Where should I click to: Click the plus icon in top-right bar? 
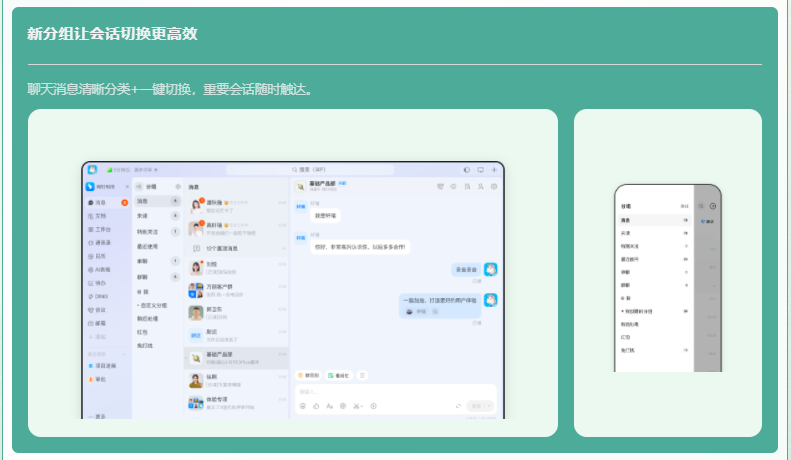tap(494, 170)
